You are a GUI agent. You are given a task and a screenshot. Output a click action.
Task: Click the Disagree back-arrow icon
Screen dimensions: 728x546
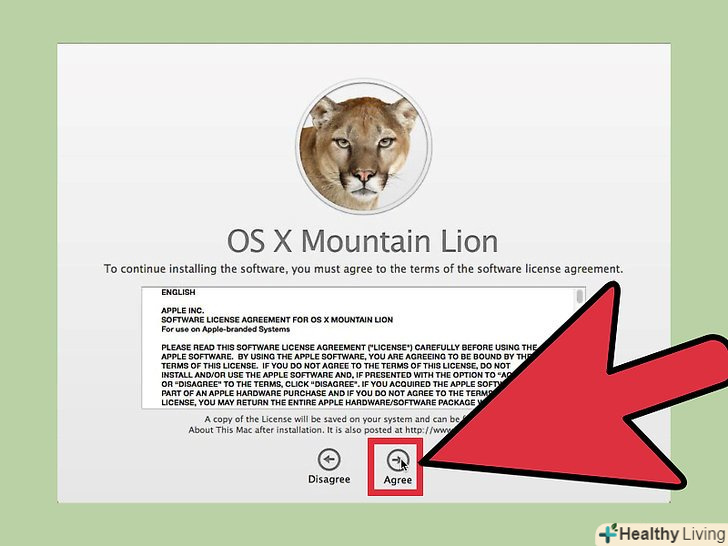[x=329, y=460]
